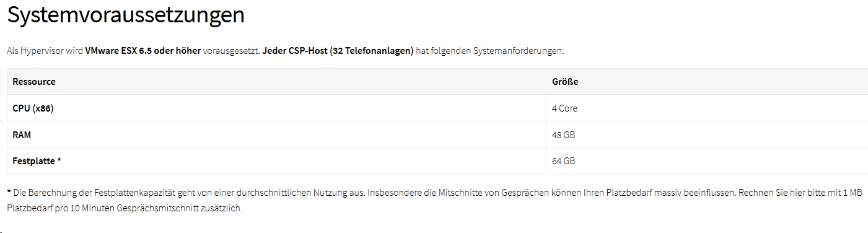Select the Größe column header

565,82
